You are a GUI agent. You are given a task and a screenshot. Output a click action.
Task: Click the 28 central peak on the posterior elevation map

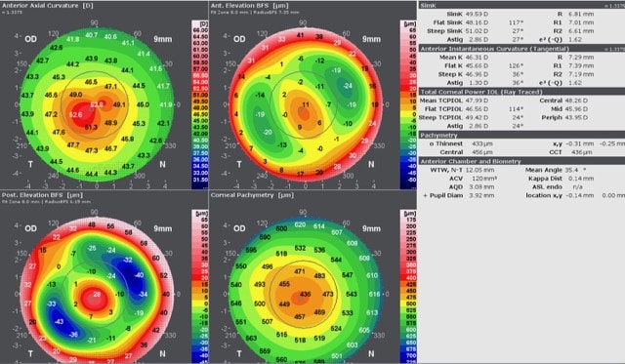pyautogui.click(x=97, y=295)
